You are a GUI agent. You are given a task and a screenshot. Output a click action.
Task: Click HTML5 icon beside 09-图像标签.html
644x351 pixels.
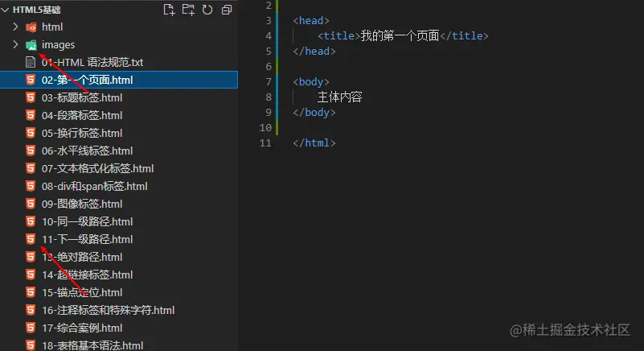[31, 204]
